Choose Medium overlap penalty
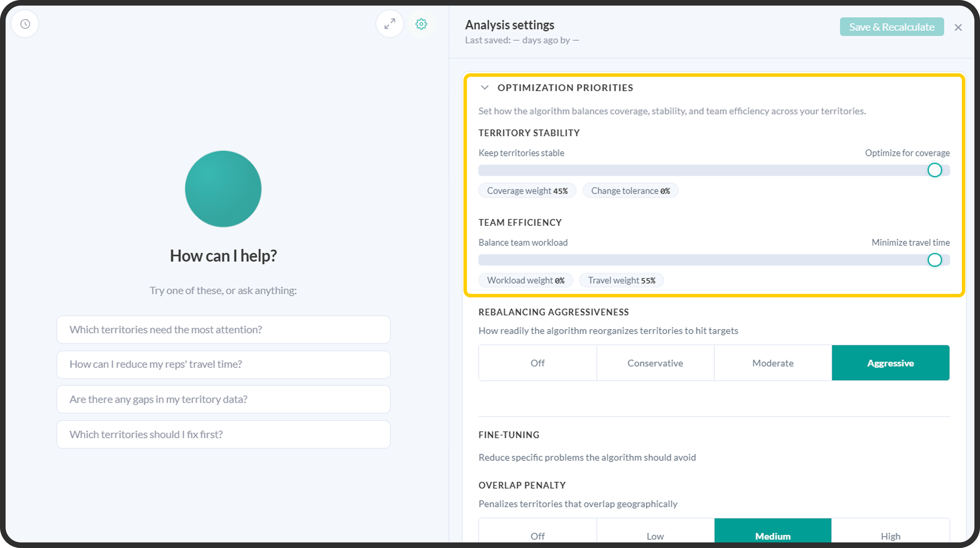980x548 pixels. (x=773, y=531)
